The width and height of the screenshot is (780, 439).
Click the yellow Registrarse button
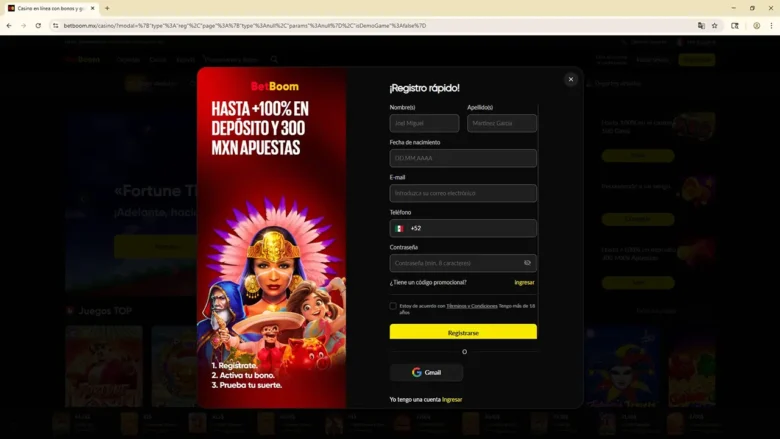pos(463,332)
